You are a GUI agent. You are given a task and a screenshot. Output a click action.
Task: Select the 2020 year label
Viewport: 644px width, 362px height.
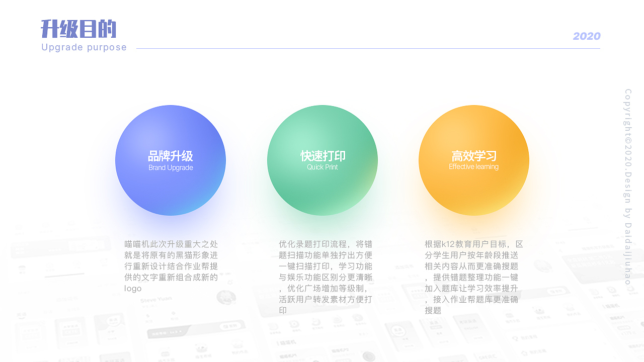pyautogui.click(x=587, y=36)
